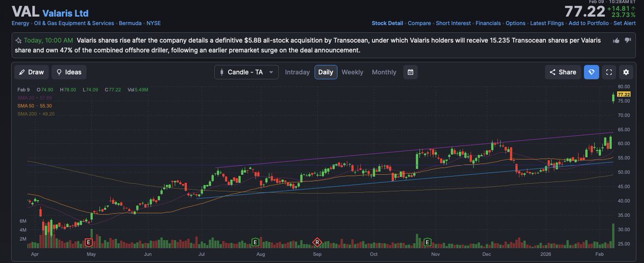Open the Draw tools button
Screen dimensions: 644x263
click(x=31, y=72)
